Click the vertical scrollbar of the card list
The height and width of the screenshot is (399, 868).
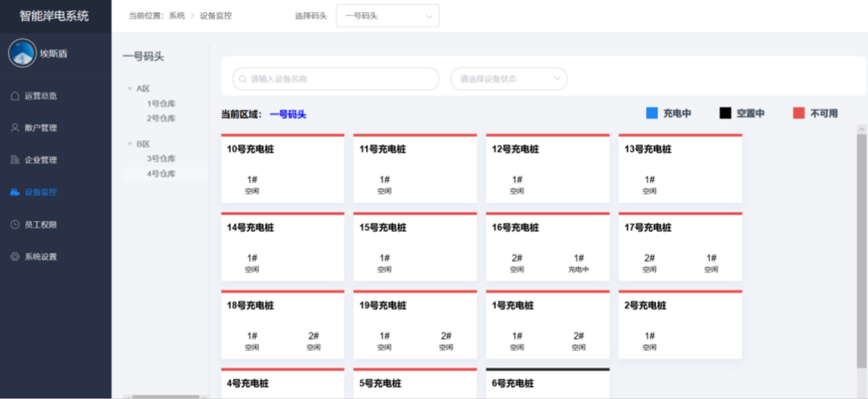(862, 251)
